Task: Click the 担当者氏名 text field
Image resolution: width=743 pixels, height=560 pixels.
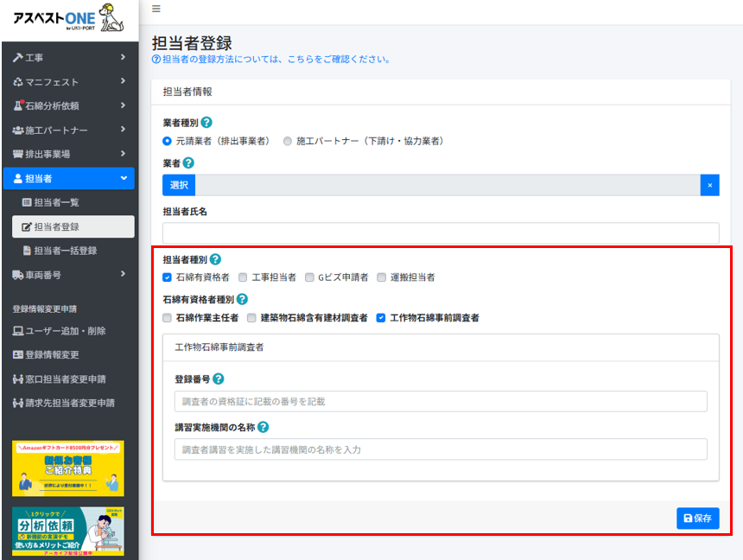Action: 441,232
